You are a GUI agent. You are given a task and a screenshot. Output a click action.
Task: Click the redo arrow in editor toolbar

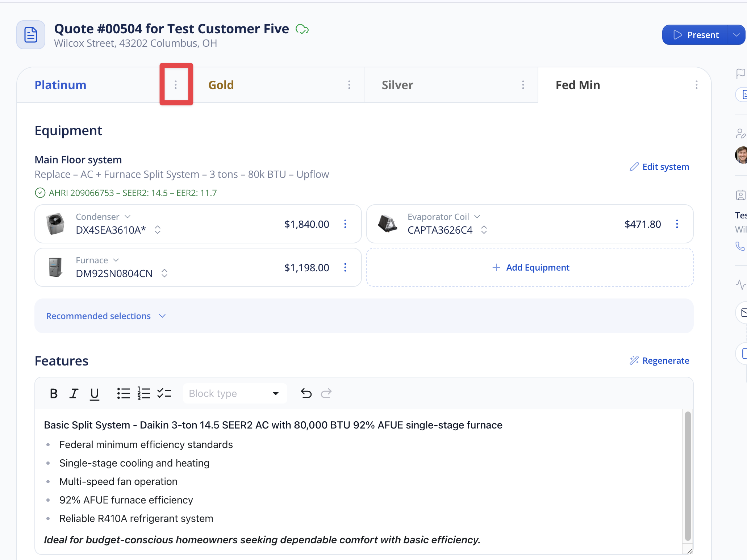(326, 393)
